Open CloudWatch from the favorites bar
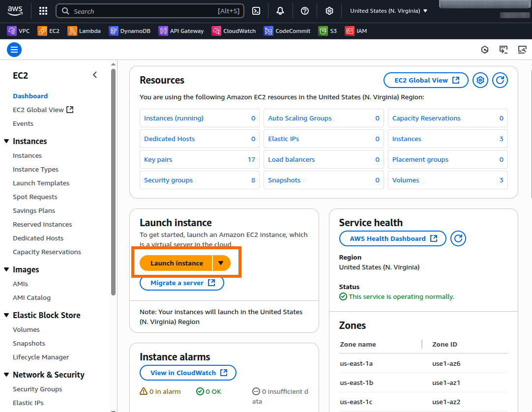Viewport: 532px width, 412px height. [x=233, y=30]
